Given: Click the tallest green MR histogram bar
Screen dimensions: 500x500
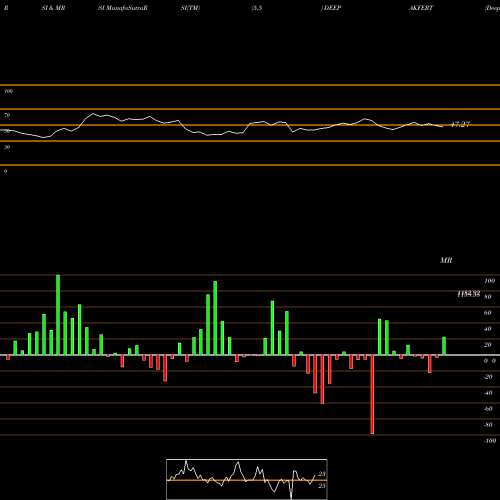Looking at the screenshot, I should 58,315.
